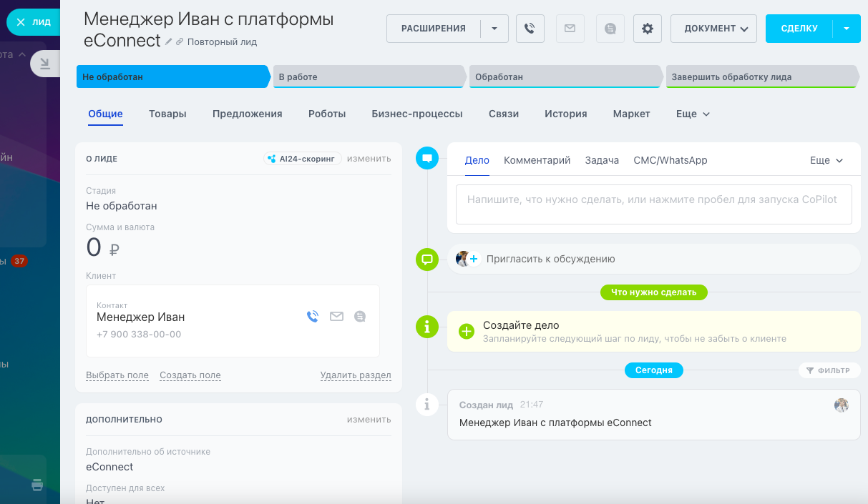Open the ДОКУМЕНТ dropdown

click(713, 29)
